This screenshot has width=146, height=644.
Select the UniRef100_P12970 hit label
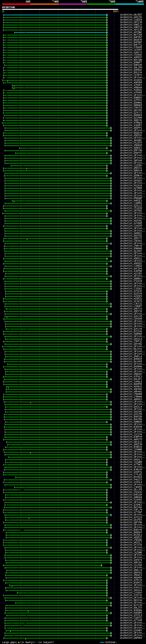coord(131,143)
